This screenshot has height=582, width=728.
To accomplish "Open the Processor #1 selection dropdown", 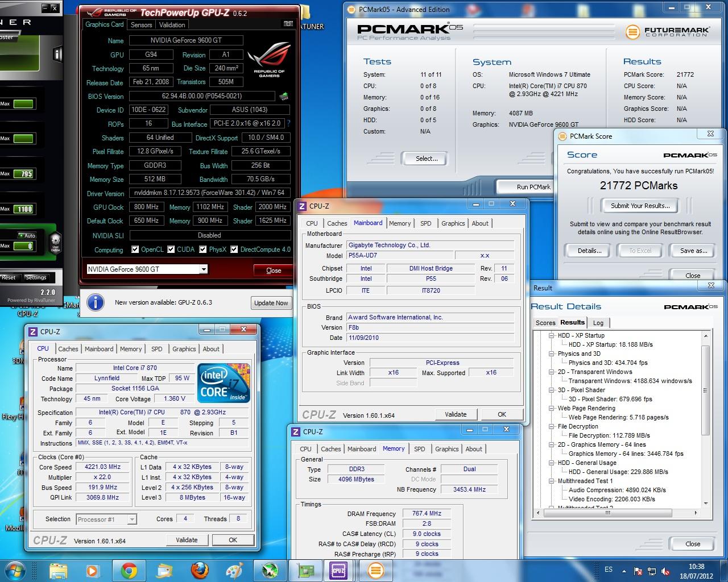I will (x=107, y=519).
